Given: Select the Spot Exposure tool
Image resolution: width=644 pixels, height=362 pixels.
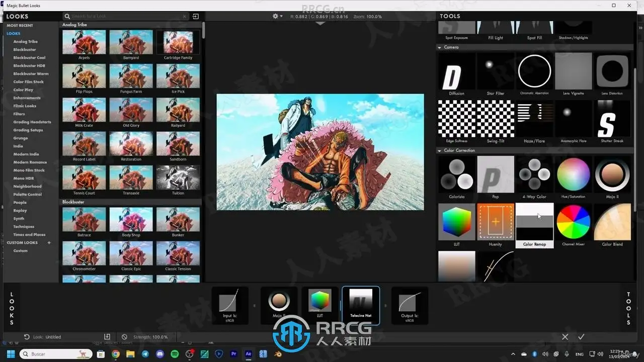Looking at the screenshot, I should click(x=456, y=31).
